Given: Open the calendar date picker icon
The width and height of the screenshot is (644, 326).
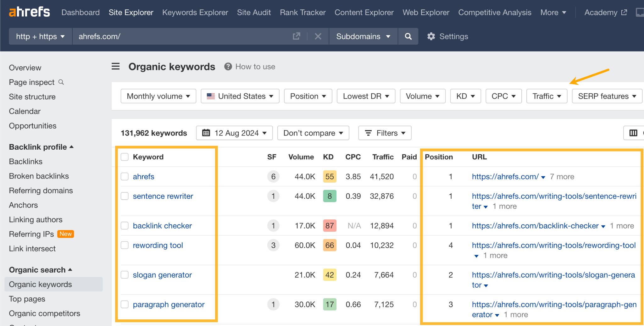Looking at the screenshot, I should coord(206,133).
